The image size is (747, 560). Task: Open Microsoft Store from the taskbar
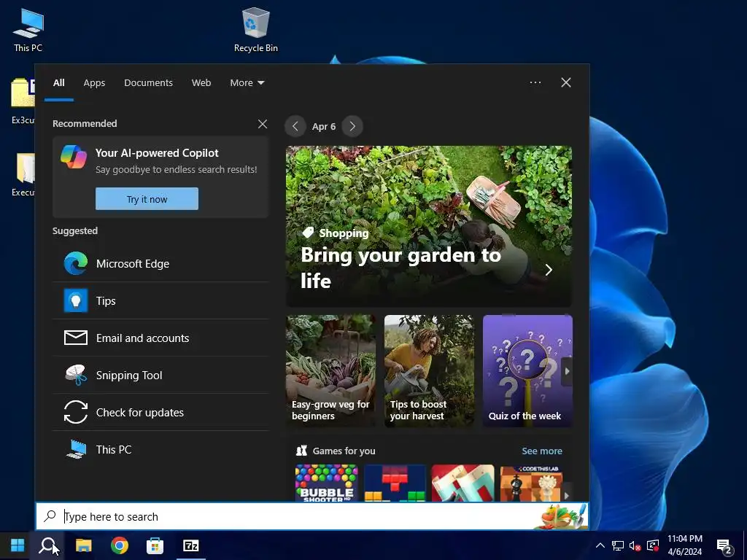[155, 545]
